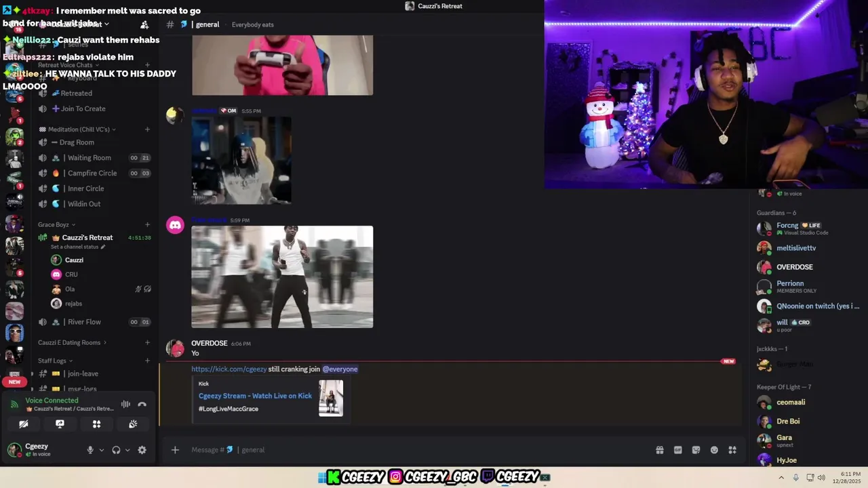Image resolution: width=868 pixels, height=488 pixels.
Task: View voice connection signal details
Action: tap(14, 405)
